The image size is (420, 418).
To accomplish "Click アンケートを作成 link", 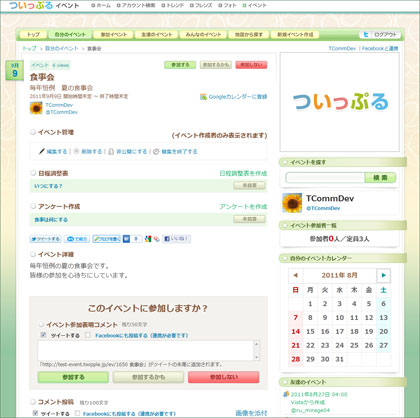I will (243, 207).
